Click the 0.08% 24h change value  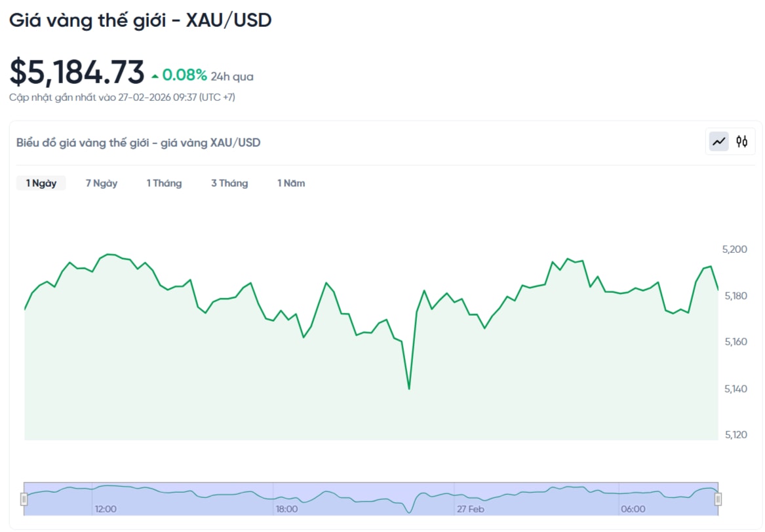184,75
